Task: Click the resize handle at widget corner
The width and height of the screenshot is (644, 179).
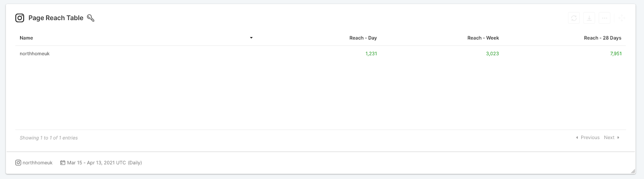Action: pyautogui.click(x=633, y=171)
